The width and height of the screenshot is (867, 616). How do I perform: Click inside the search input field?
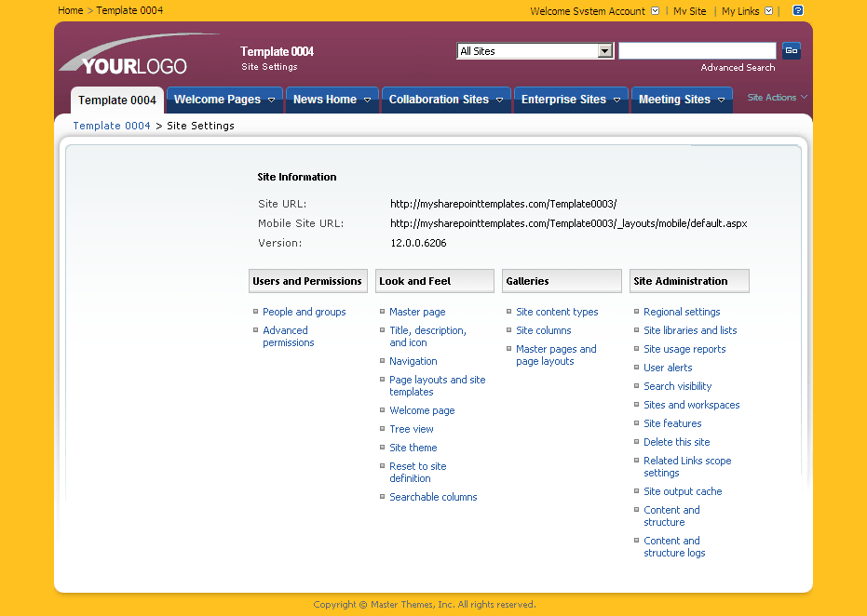(x=697, y=50)
